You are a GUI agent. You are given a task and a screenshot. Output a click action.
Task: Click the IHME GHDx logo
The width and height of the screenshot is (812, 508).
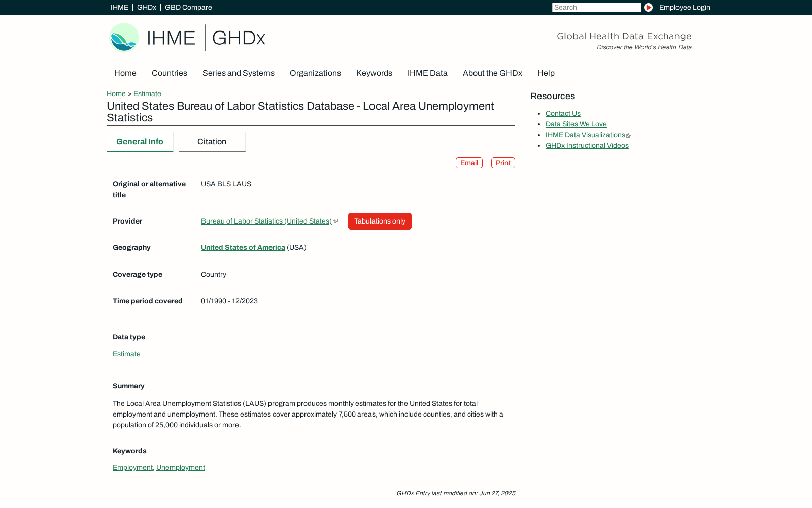tap(187, 38)
